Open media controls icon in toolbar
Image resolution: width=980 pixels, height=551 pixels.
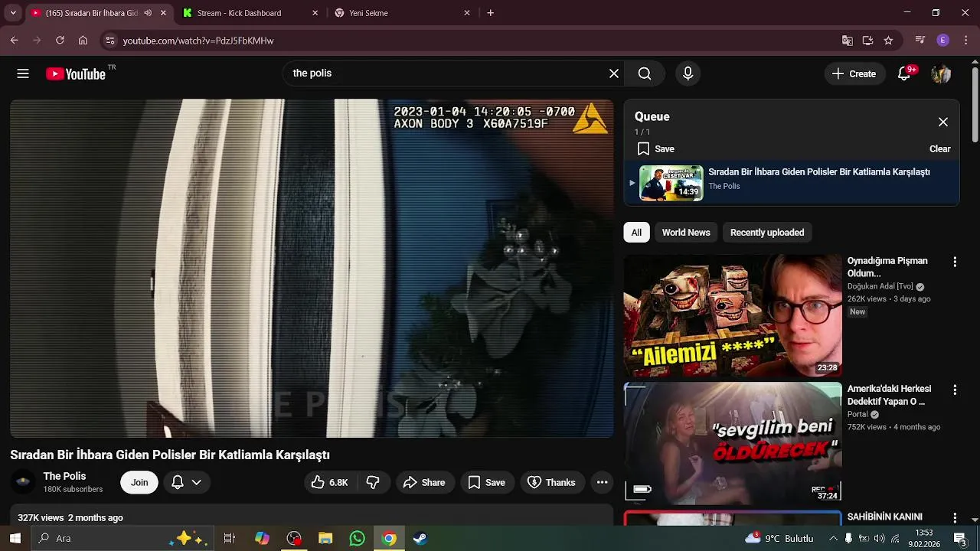[x=920, y=41]
